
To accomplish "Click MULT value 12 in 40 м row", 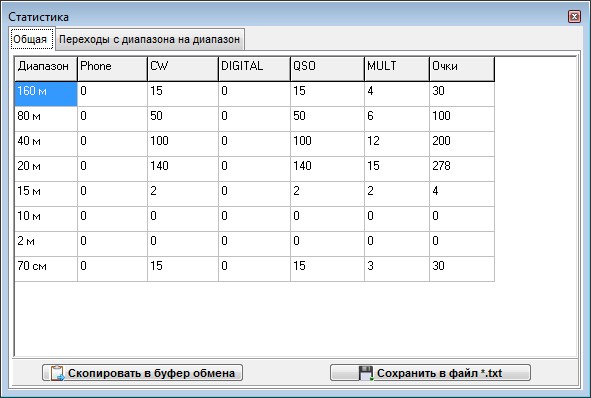I will click(397, 144).
